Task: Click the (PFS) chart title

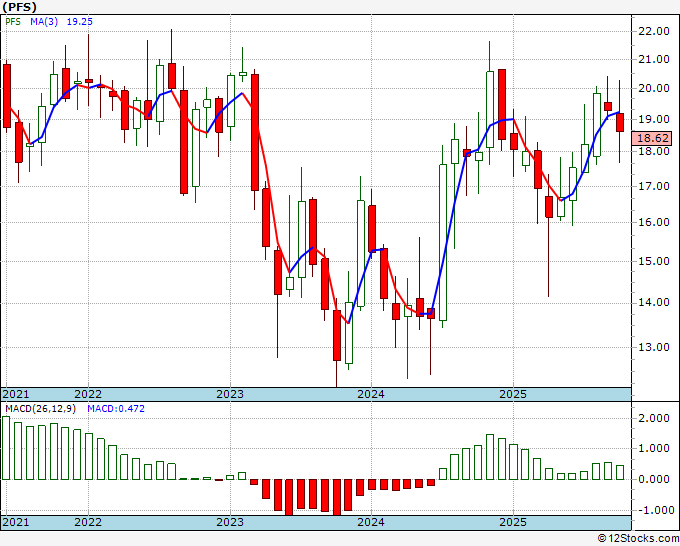Action: (20, 7)
